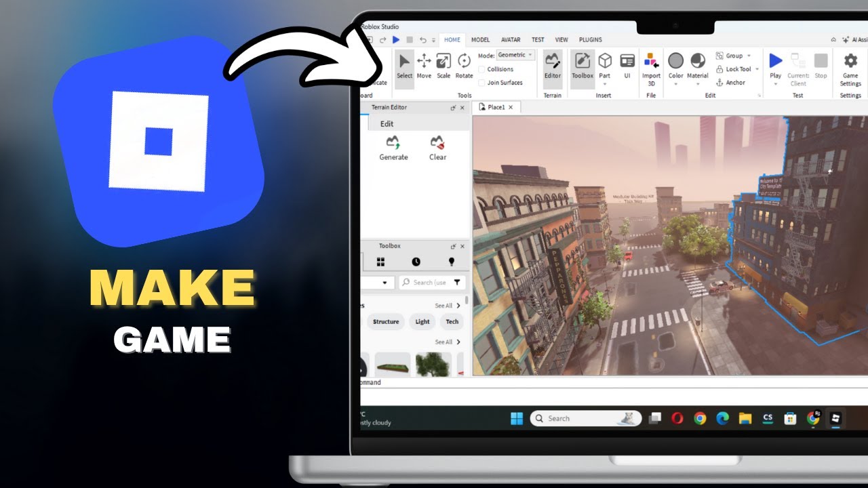Click the tree model thumbnail in Toolbox
The image size is (868, 488).
433,365
